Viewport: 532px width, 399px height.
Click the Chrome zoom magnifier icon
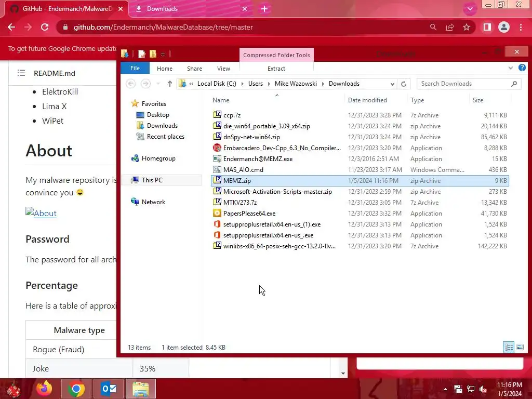[x=433, y=27]
